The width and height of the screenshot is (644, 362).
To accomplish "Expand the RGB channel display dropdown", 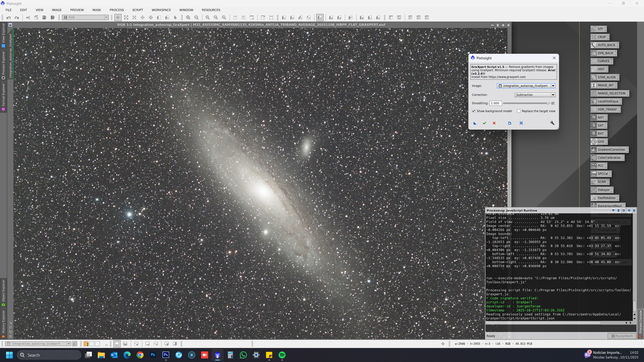I will coord(106,17).
